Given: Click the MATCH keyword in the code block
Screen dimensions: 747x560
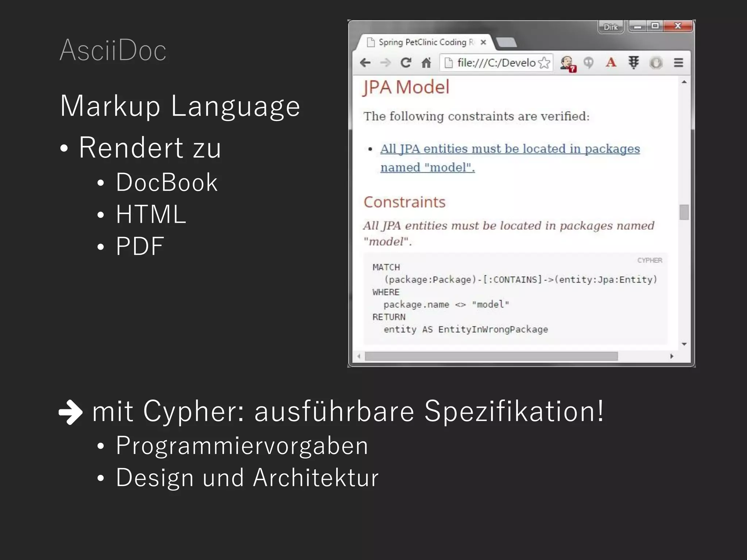Looking at the screenshot, I should (386, 267).
